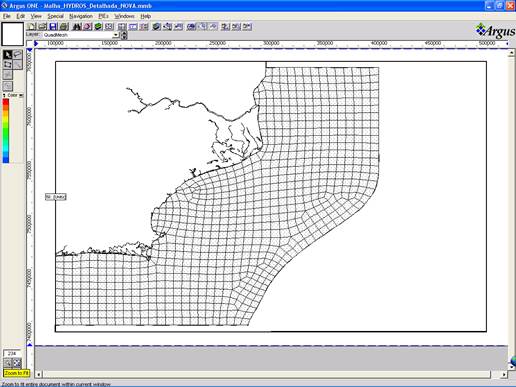
Task: Open the File menu
Action: (x=7, y=16)
